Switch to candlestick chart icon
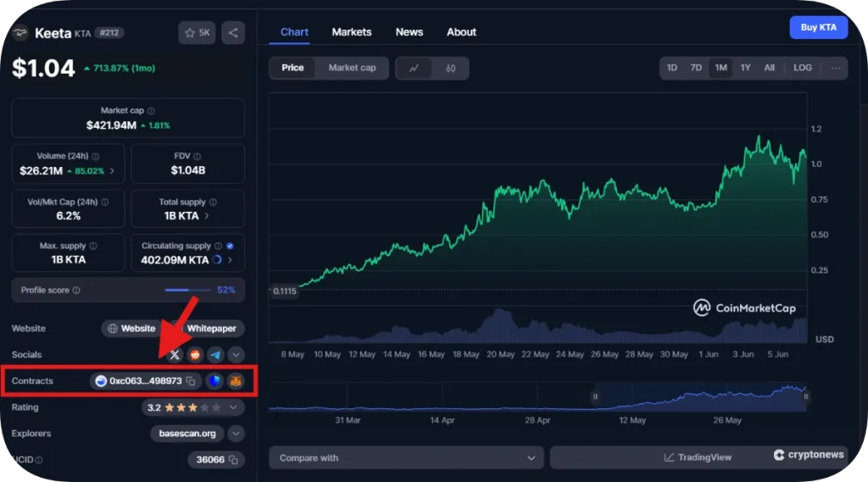The image size is (868, 482). [x=451, y=68]
